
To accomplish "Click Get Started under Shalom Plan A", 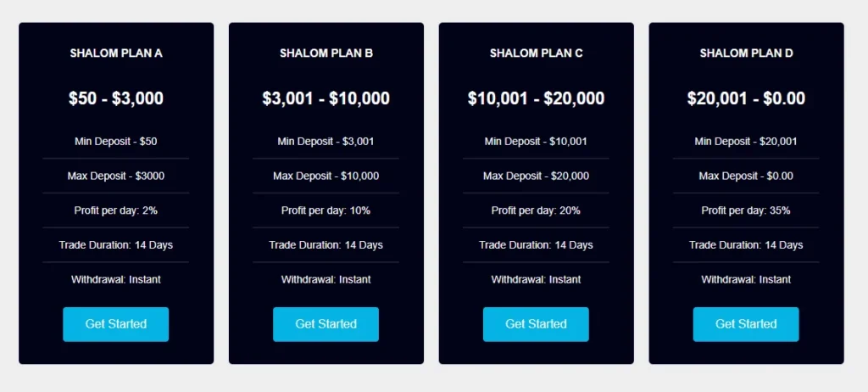I will 115,324.
